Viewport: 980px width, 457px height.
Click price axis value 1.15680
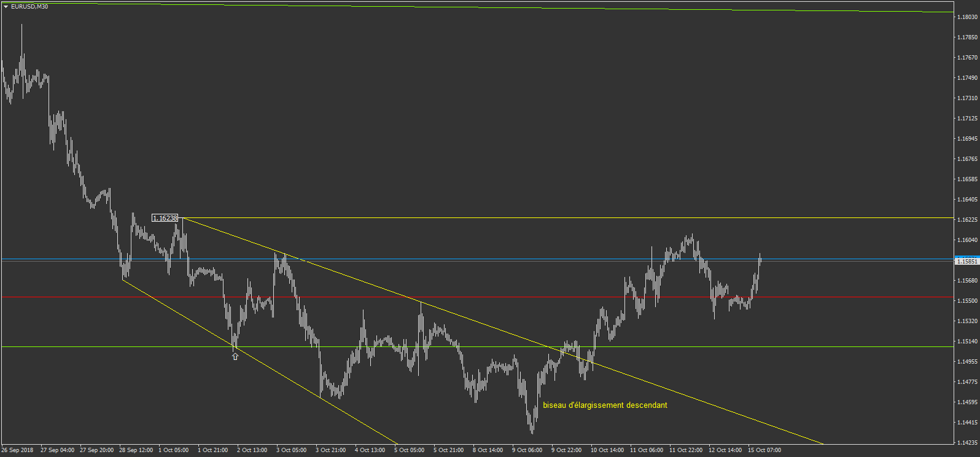(967, 281)
